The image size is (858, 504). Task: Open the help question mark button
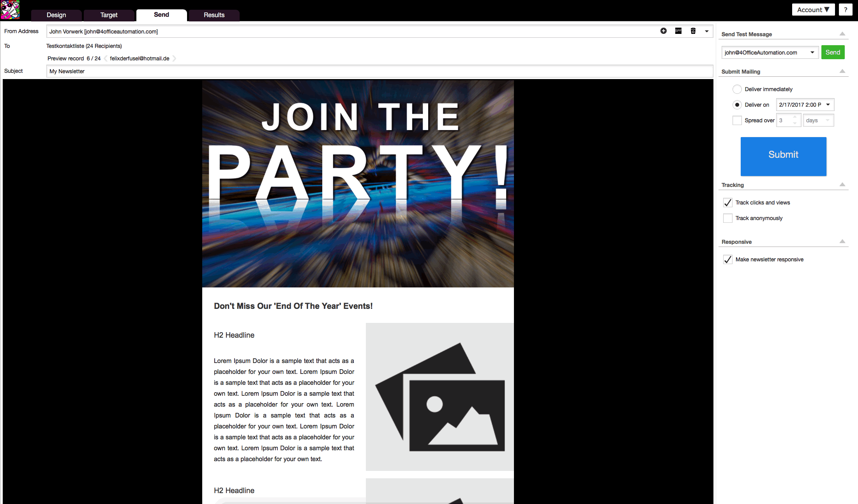pos(845,10)
